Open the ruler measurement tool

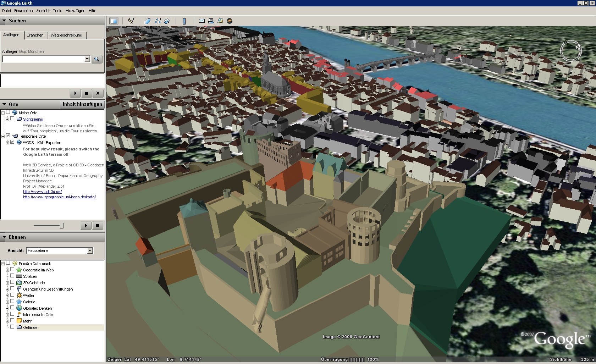click(x=184, y=21)
